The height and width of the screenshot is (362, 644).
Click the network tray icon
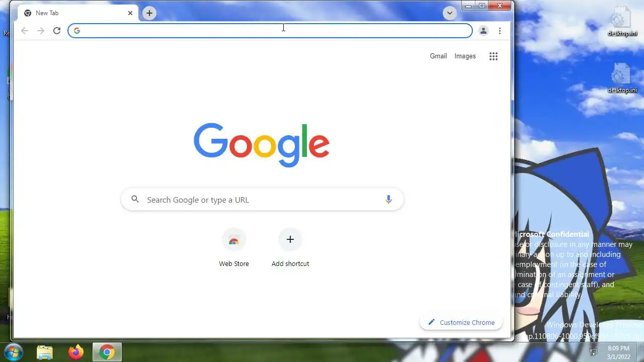593,352
